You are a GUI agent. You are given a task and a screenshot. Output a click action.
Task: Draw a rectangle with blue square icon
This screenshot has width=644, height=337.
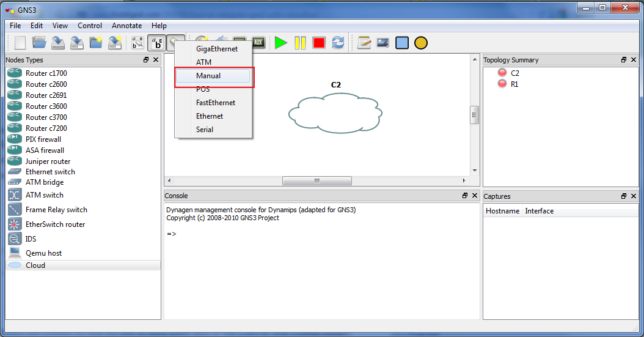(402, 43)
